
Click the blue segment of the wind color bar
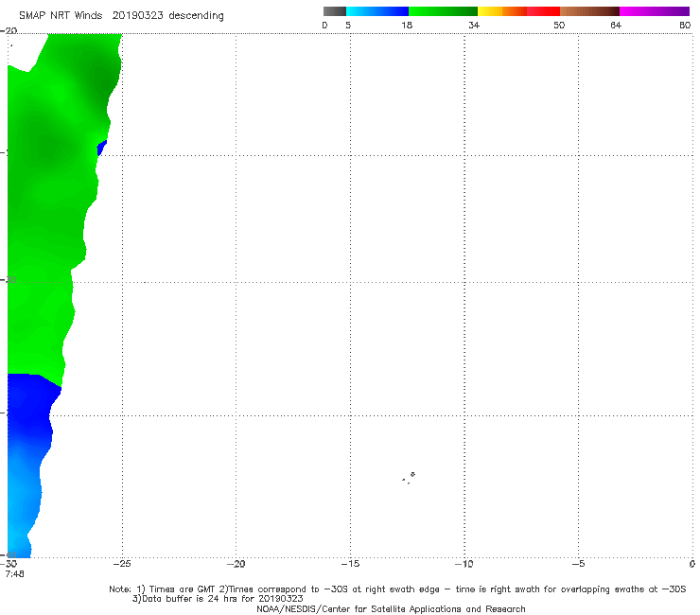click(377, 11)
